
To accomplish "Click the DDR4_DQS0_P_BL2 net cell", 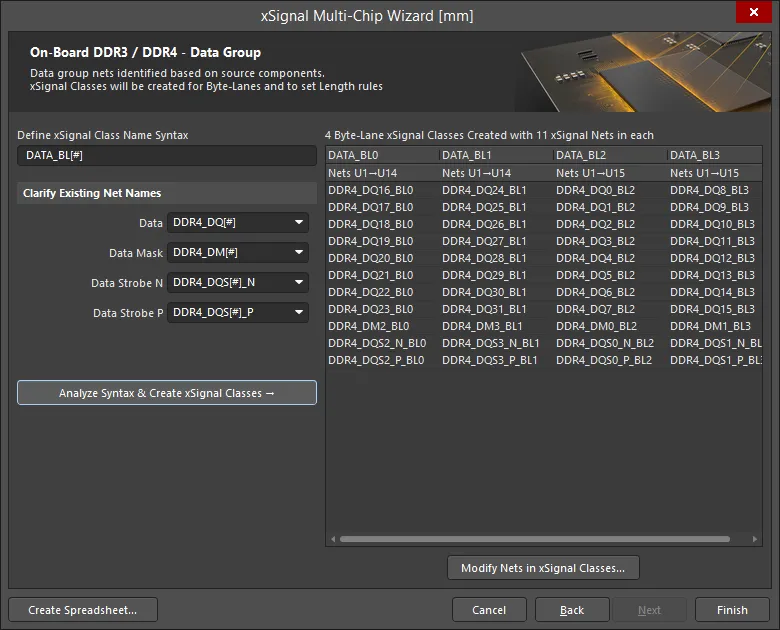I will 604,360.
